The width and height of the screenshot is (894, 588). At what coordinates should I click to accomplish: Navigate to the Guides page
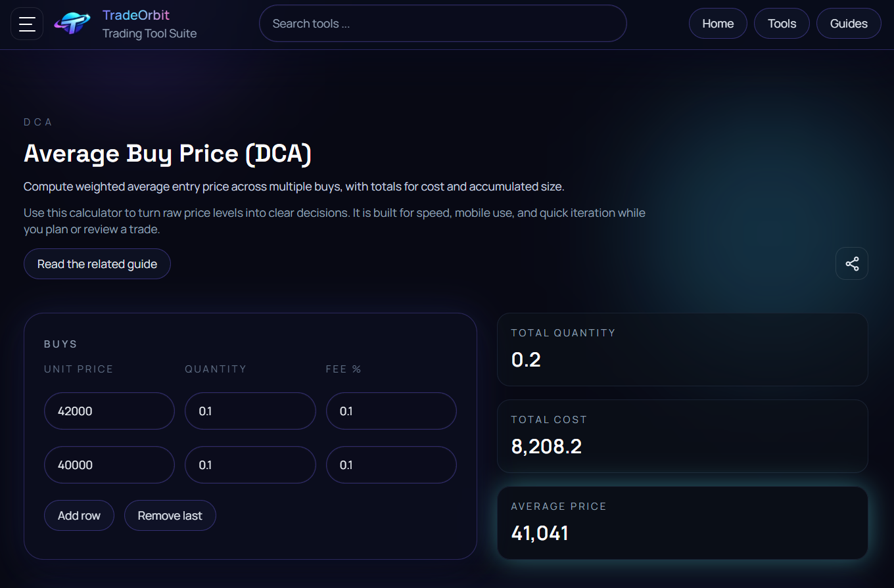click(849, 23)
